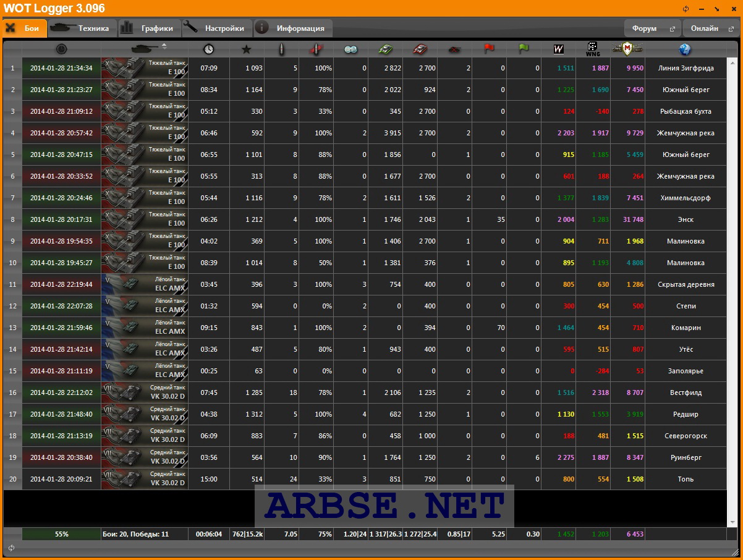Click map name Вестфилд
The width and height of the screenshot is (743, 560).
(x=686, y=392)
